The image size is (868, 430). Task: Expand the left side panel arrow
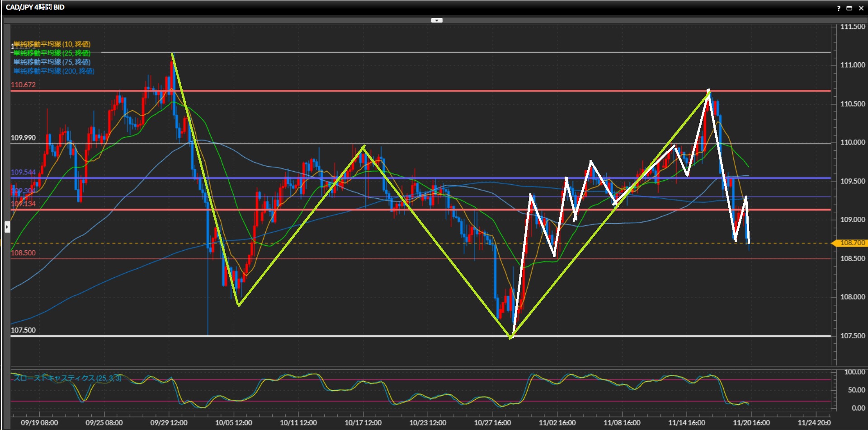tap(7, 227)
